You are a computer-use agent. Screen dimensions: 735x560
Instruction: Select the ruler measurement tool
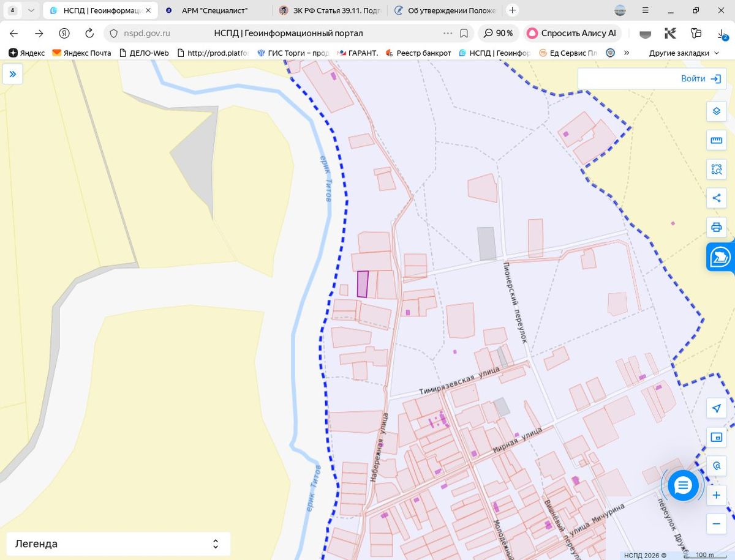716,140
